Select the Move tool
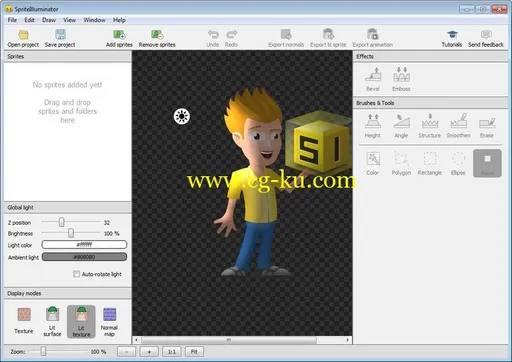 487,163
